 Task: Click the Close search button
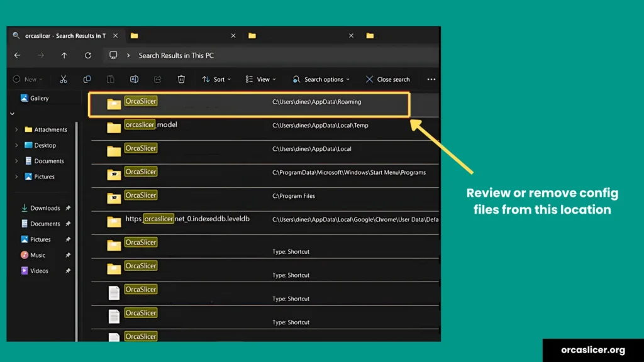point(388,79)
